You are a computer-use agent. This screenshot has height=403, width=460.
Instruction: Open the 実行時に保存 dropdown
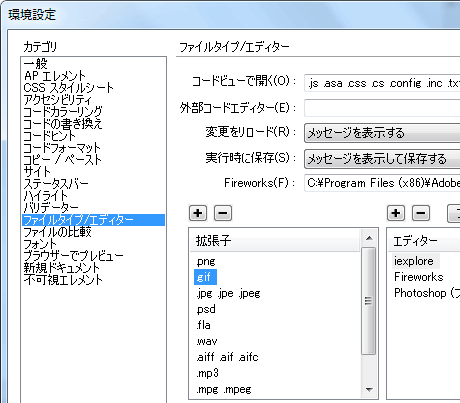pos(382,159)
